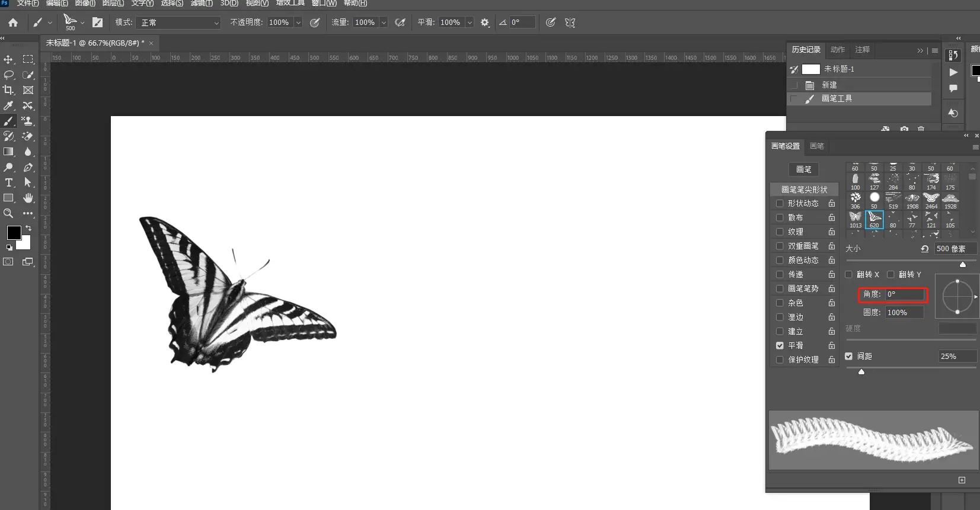The width and height of the screenshot is (980, 510).
Task: Select the Clone Stamp tool
Action: (27, 121)
